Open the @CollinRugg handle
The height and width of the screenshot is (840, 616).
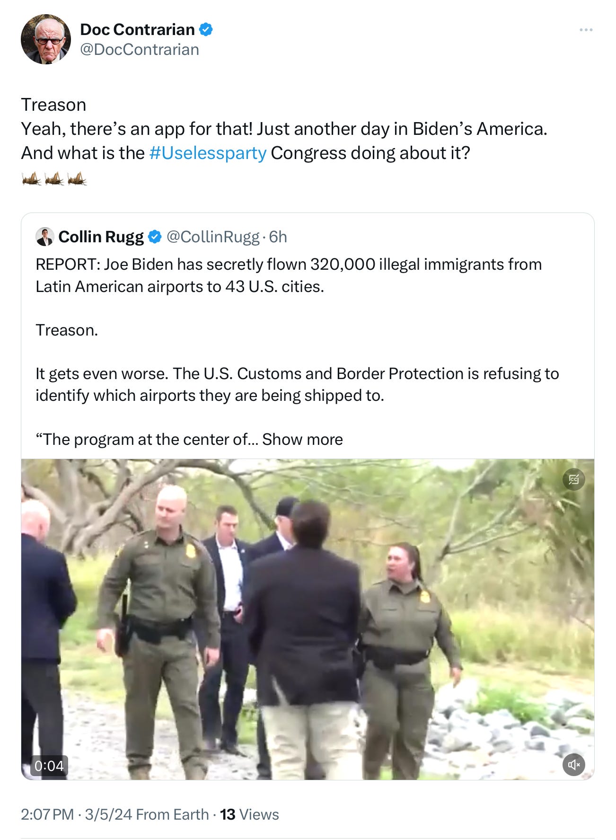click(x=213, y=237)
